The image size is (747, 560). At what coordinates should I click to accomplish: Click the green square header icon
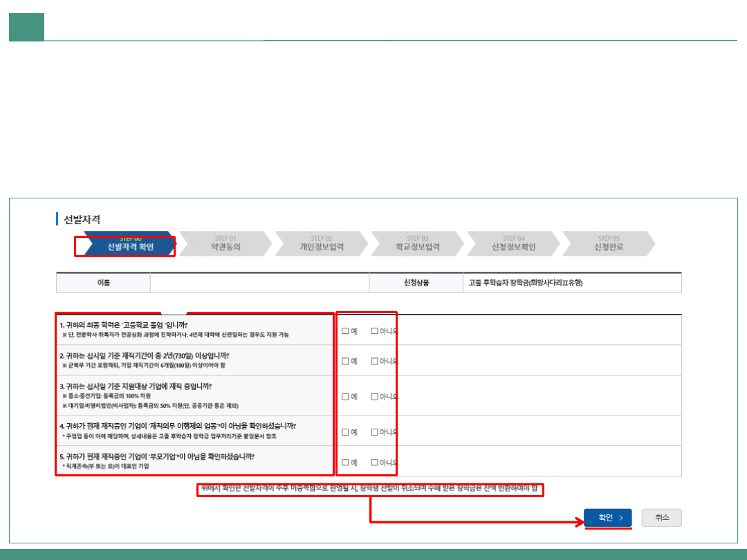pyautogui.click(x=26, y=27)
